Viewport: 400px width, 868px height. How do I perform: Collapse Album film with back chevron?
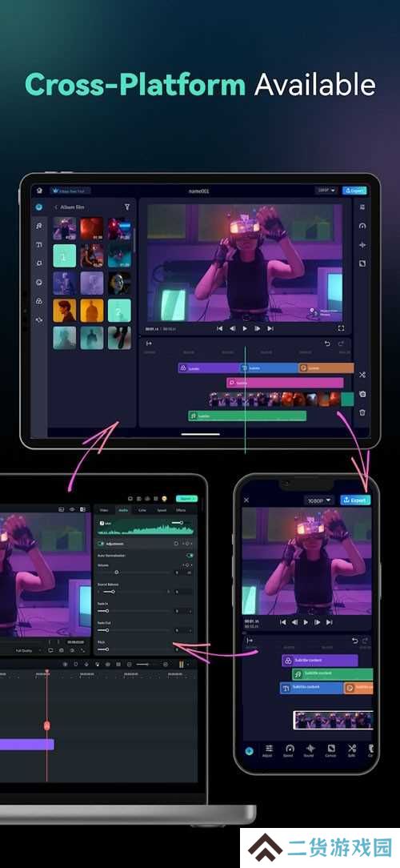pyautogui.click(x=56, y=207)
